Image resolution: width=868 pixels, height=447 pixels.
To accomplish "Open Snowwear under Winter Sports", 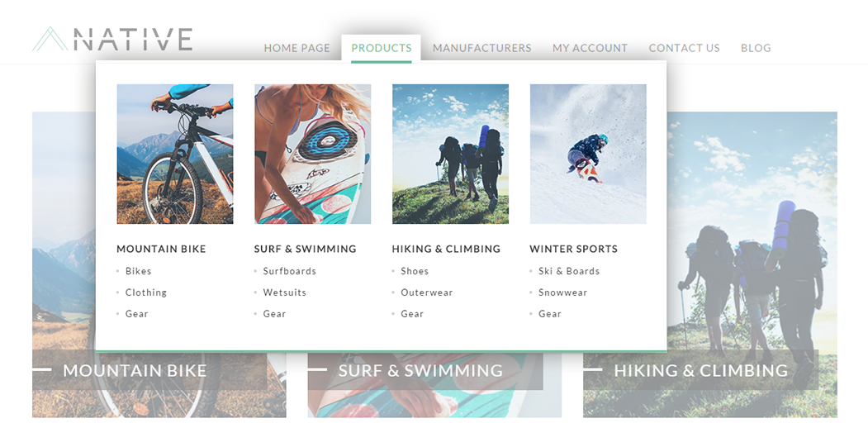I will point(563,292).
